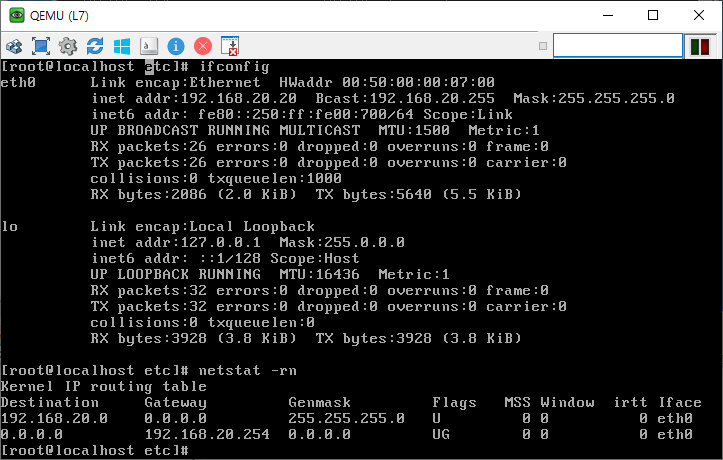Click the loopback address 127.0.0.1
The image size is (723, 460).
coord(220,242)
